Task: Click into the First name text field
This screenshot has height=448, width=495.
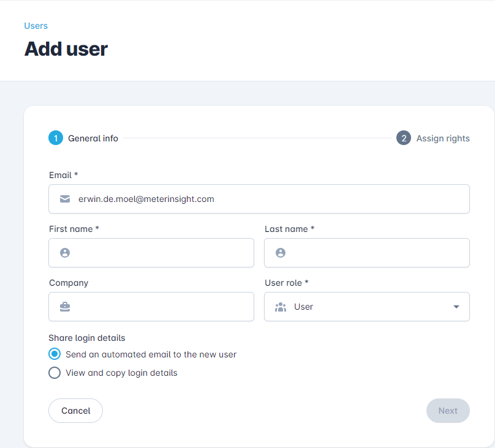Action: [159, 253]
